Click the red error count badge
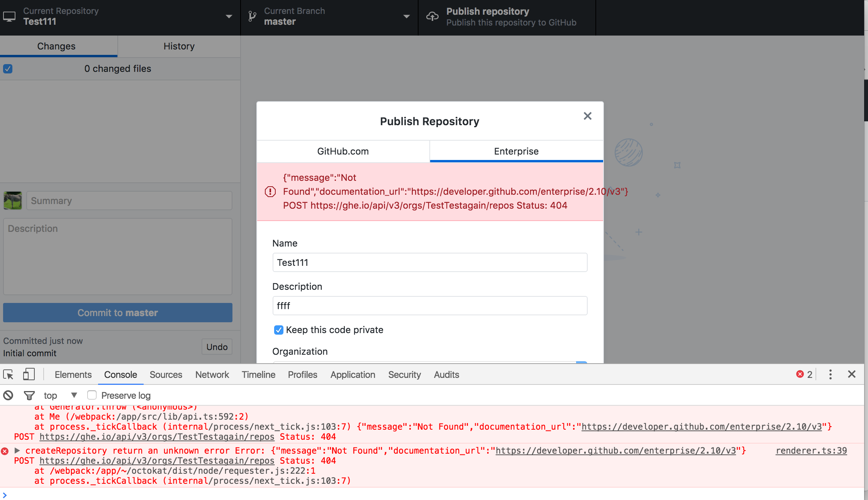The width and height of the screenshot is (868, 500). point(804,374)
